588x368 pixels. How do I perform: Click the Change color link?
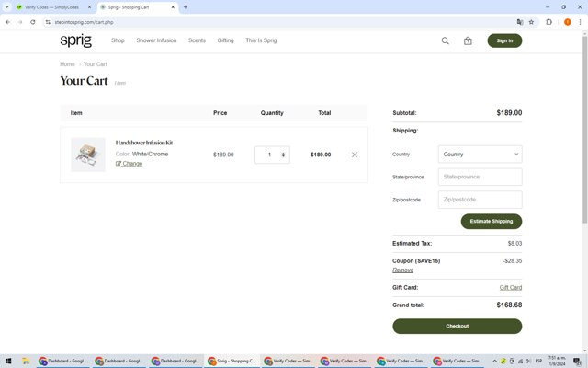click(129, 164)
